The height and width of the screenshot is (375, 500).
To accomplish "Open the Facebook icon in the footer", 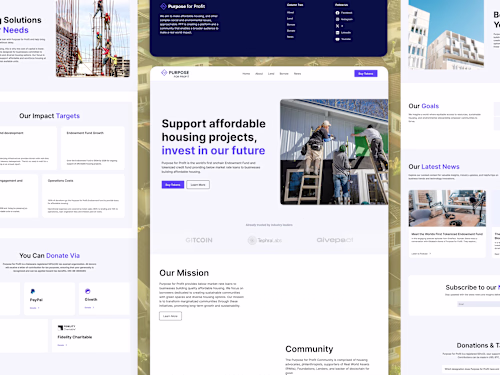I will [337, 13].
